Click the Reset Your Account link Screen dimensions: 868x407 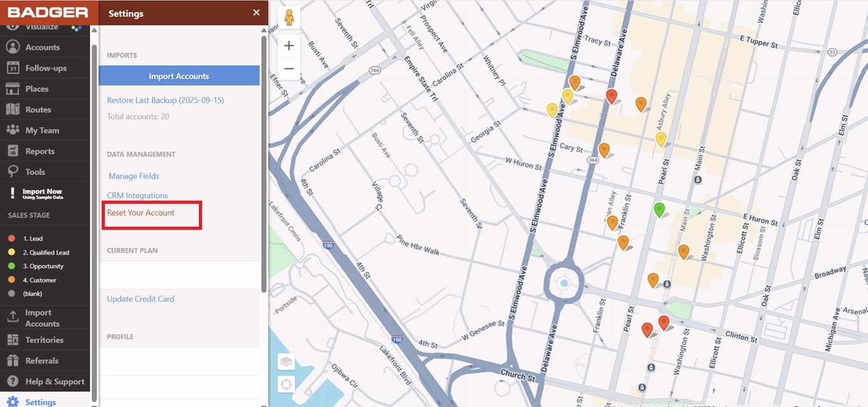[140, 213]
